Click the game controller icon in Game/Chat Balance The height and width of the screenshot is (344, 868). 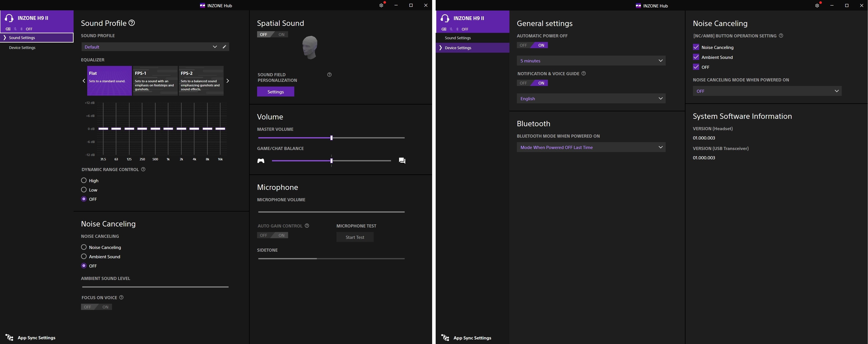[x=261, y=161]
